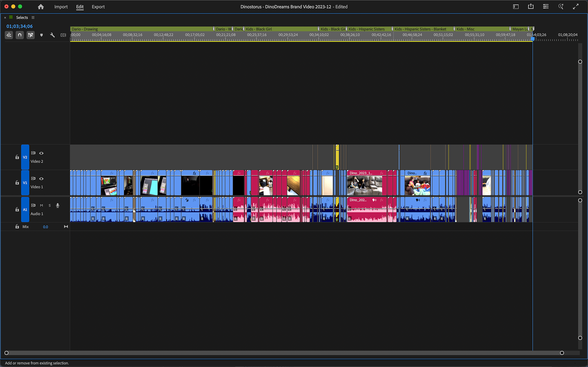
Task: Open the left sidebar toggle in the title bar
Action: (516, 6)
